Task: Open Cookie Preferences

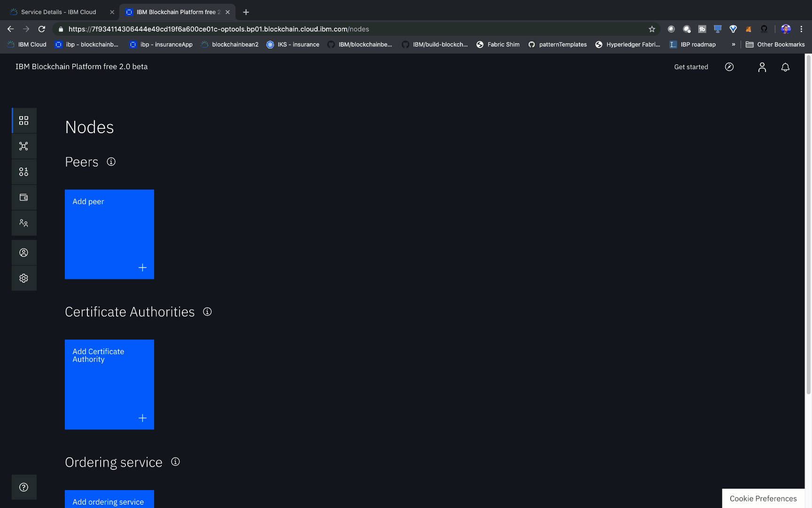Action: 763,499
